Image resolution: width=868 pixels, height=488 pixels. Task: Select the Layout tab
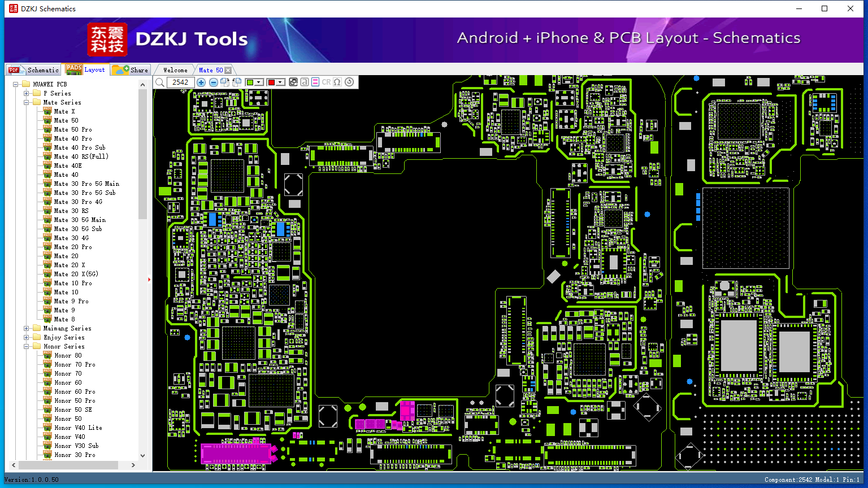[x=85, y=69]
